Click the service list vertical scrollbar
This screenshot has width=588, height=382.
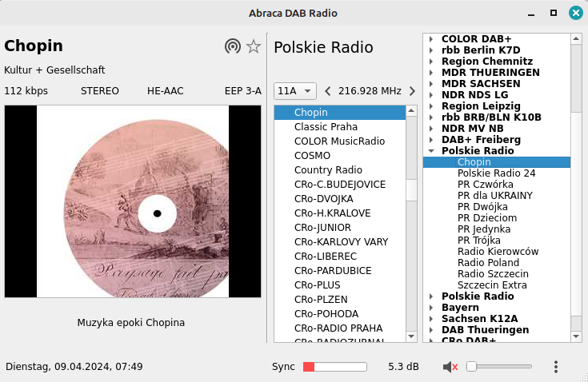tap(411, 240)
